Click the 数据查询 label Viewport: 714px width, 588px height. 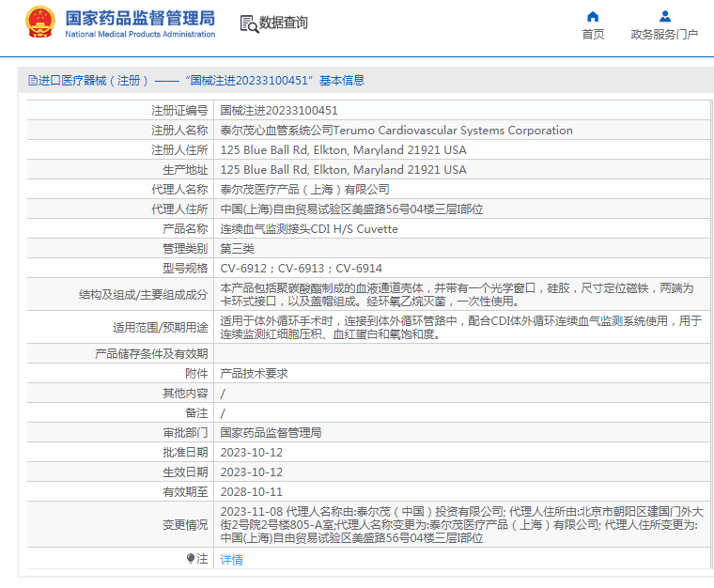pos(283,23)
